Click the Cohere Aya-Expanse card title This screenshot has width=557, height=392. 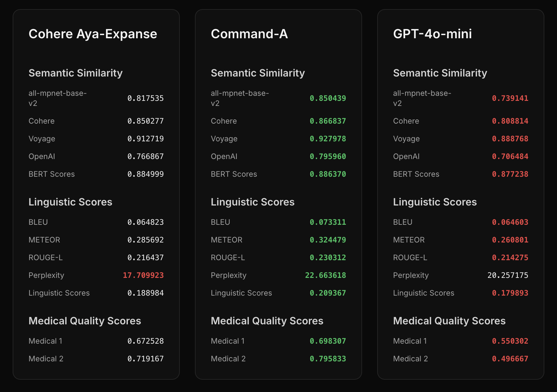(93, 34)
